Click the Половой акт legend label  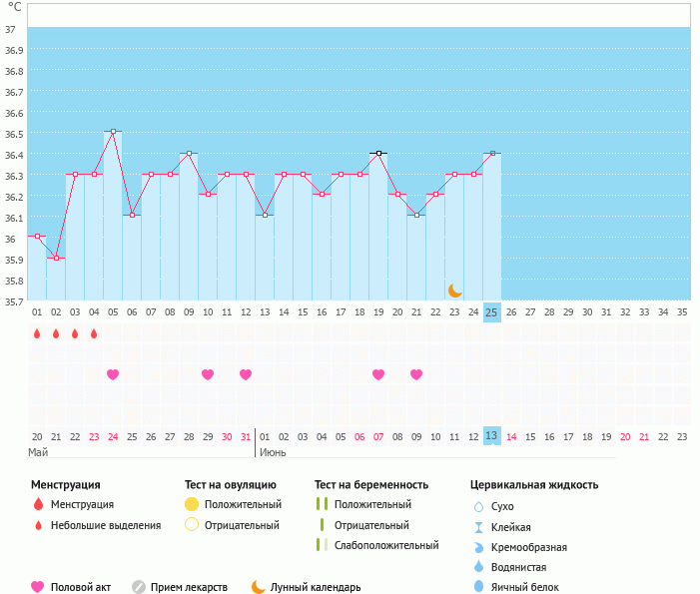click(x=83, y=587)
